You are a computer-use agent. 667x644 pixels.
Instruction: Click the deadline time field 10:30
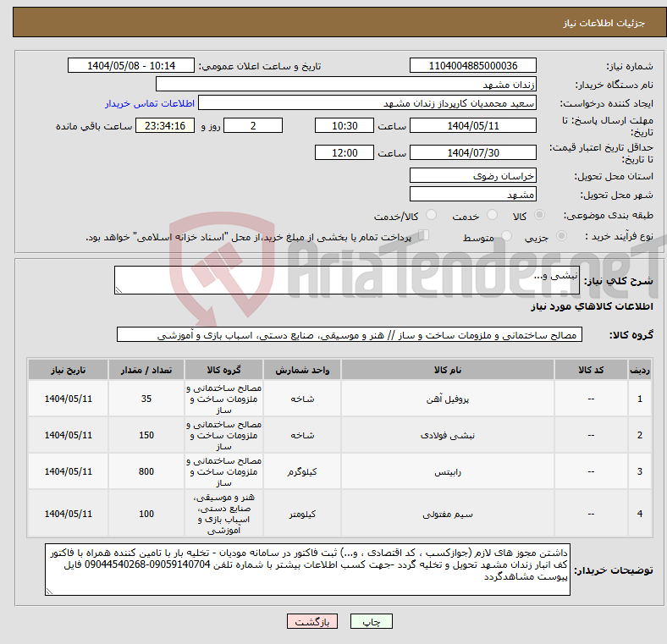[345, 125]
